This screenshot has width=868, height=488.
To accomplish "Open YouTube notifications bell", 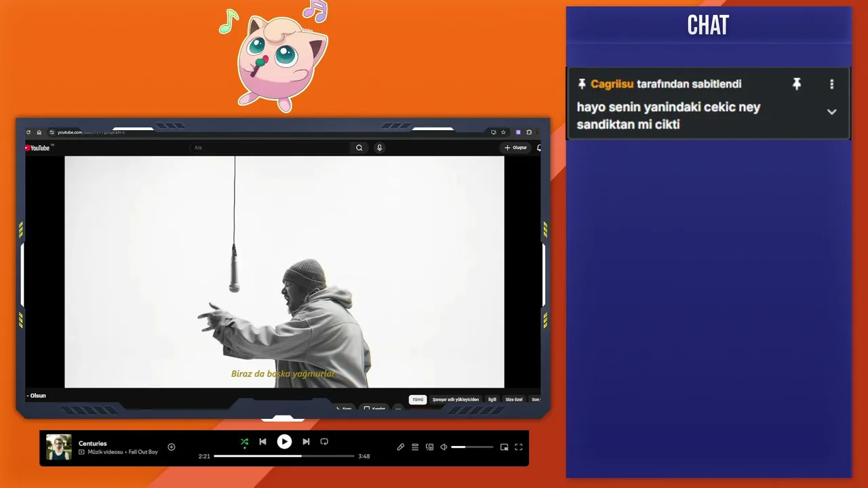I will pyautogui.click(x=539, y=148).
